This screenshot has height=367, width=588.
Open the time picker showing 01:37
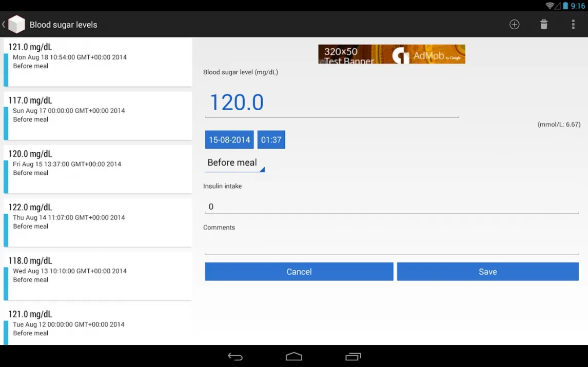coord(271,140)
